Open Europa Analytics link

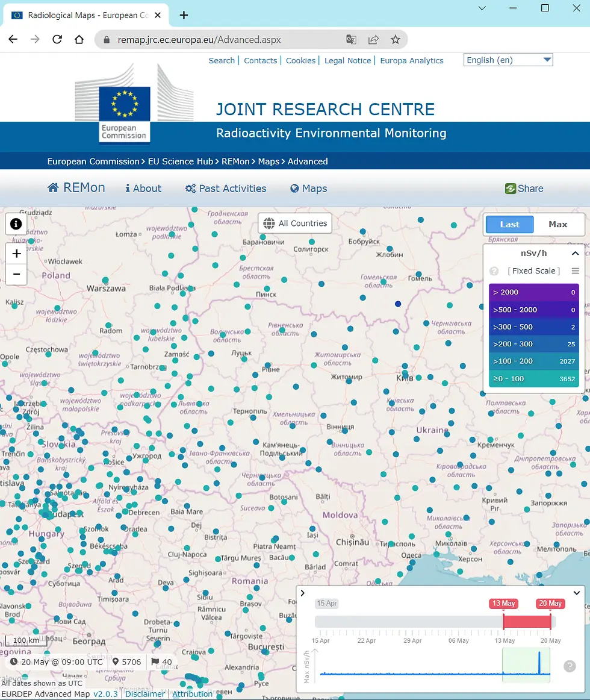click(412, 60)
